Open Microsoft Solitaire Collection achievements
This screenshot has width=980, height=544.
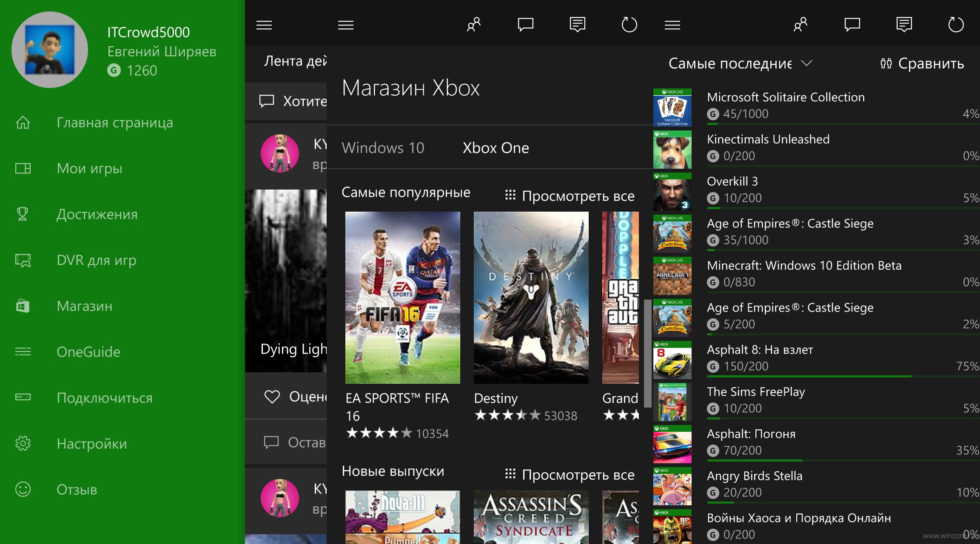pos(817,107)
